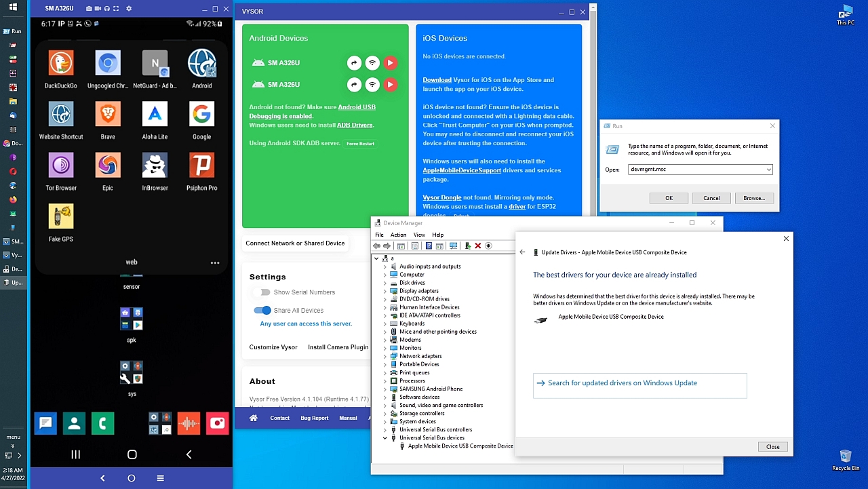Open Recycle Bin on desktop

tap(846, 460)
